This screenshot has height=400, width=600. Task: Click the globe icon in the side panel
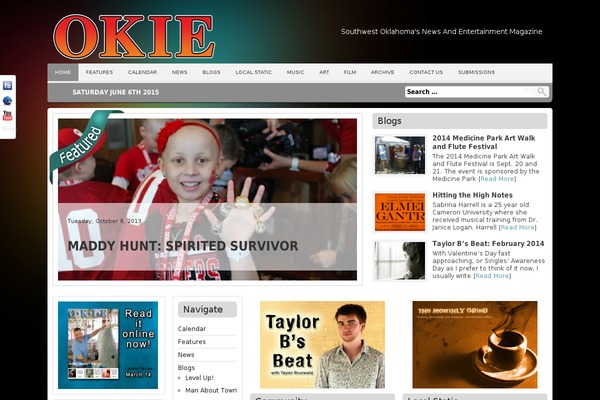tap(7, 101)
